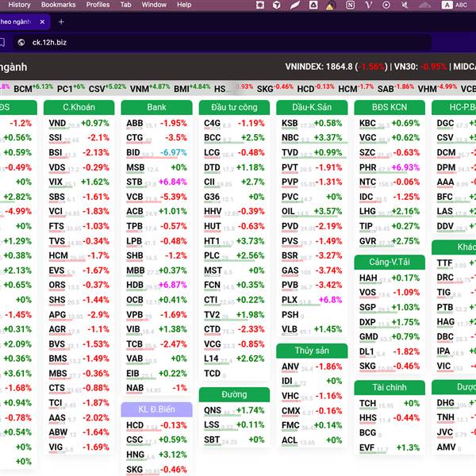Viewport: 476px width, 476px height.
Task: Click SAB in the top ticker strip
Action: [396, 88]
